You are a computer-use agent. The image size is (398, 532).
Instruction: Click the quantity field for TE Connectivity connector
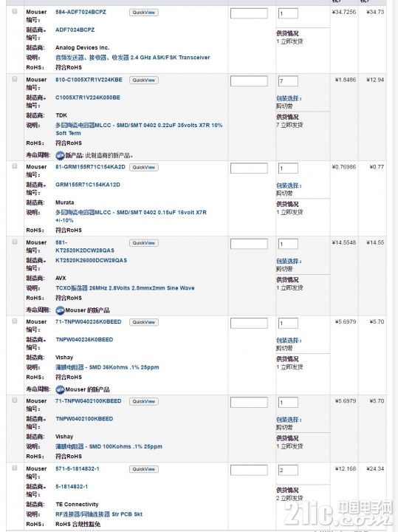coord(288,470)
